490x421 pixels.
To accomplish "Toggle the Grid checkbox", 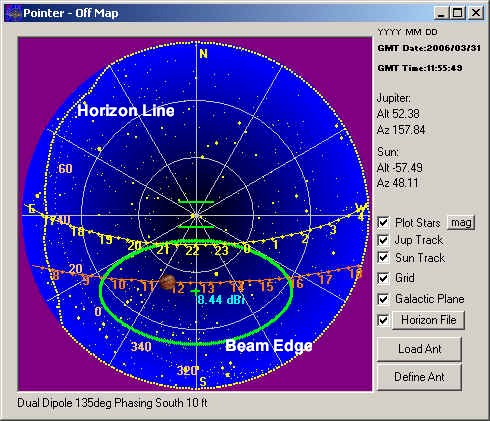I will click(383, 278).
